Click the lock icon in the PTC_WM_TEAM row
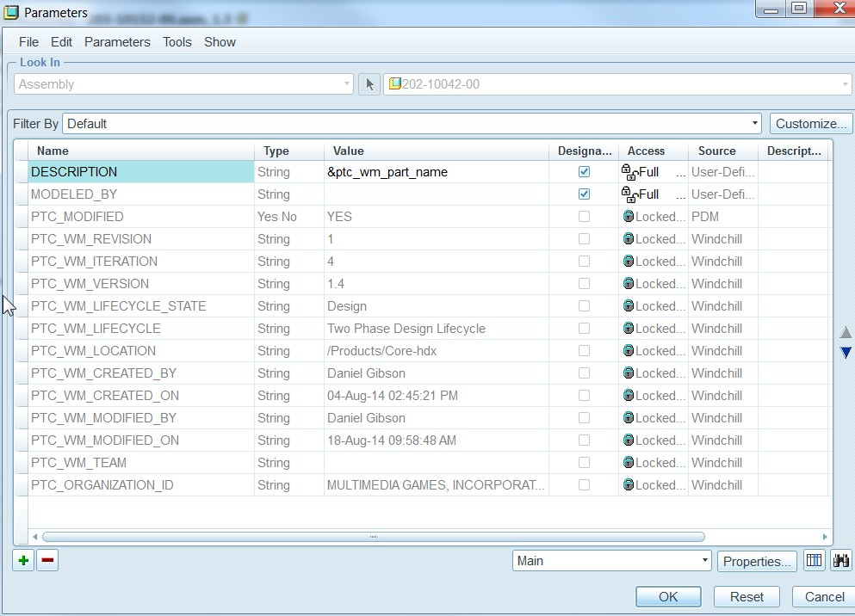 point(629,462)
